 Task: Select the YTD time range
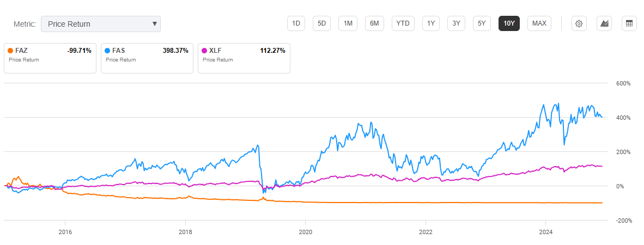pyautogui.click(x=403, y=23)
